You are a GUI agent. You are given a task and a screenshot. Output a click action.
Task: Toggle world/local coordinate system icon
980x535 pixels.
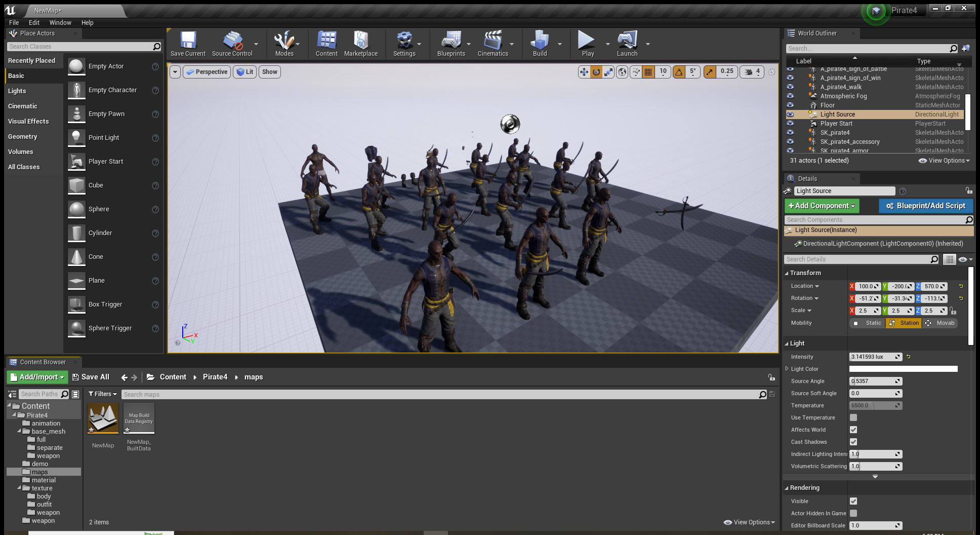click(x=622, y=72)
